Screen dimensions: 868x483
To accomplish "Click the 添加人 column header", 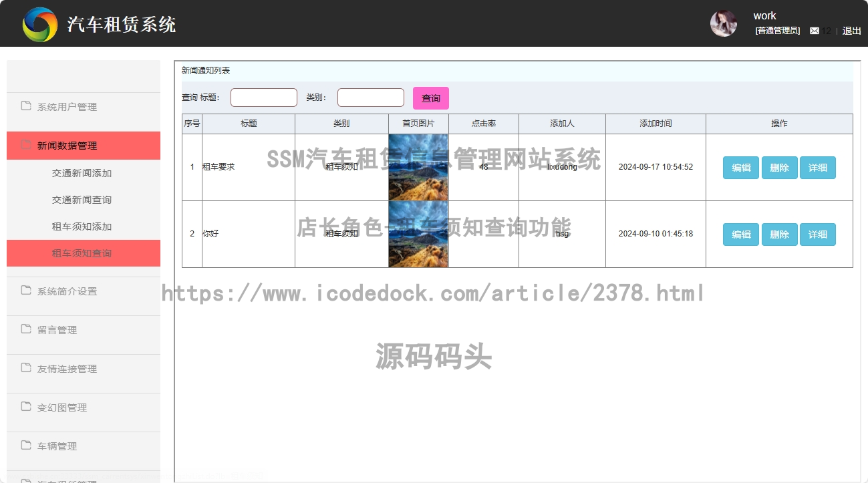I will (x=562, y=124).
